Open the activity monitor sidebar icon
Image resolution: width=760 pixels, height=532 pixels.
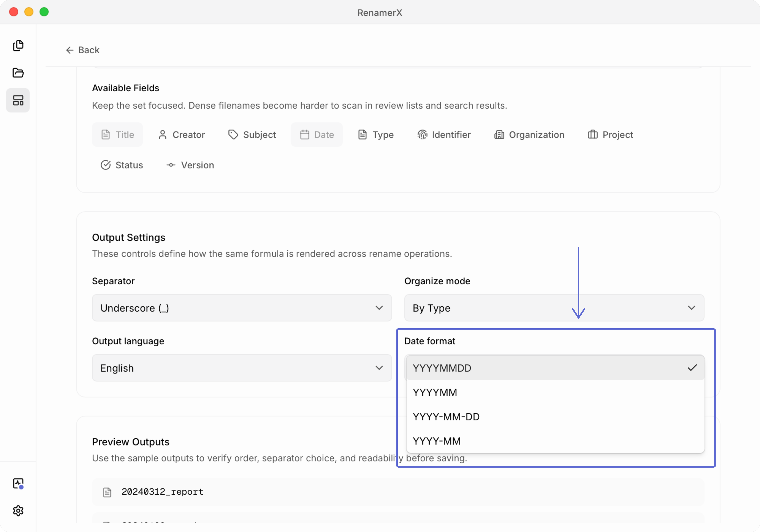pos(18,483)
